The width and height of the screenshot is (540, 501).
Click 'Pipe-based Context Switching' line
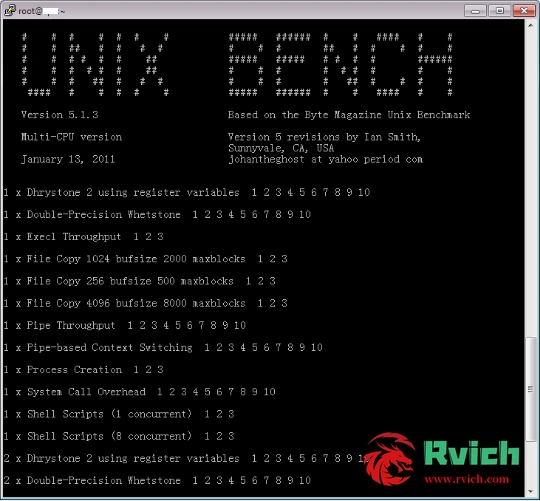pyautogui.click(x=163, y=347)
